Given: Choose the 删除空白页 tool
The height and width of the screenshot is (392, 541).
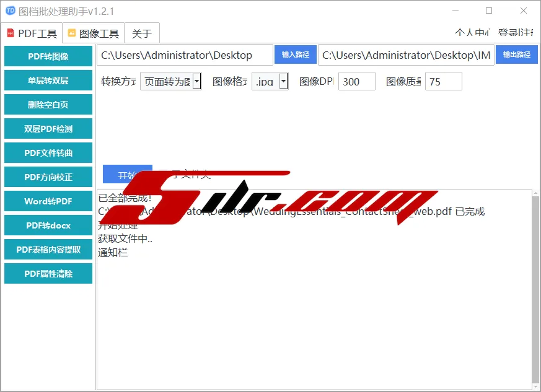Looking at the screenshot, I should (48, 105).
